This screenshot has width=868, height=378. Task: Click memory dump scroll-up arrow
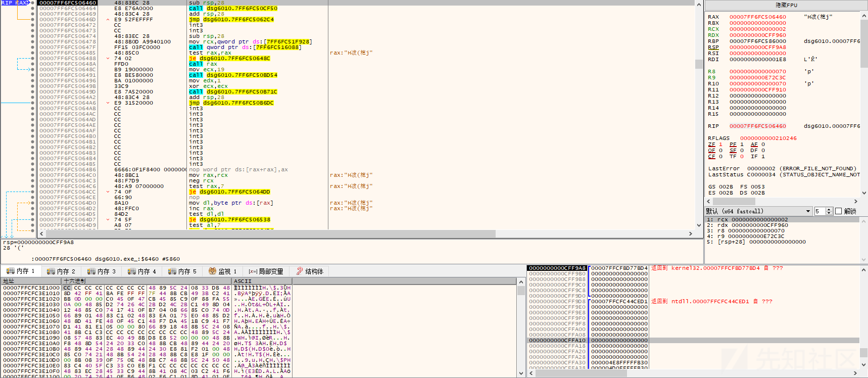521,281
